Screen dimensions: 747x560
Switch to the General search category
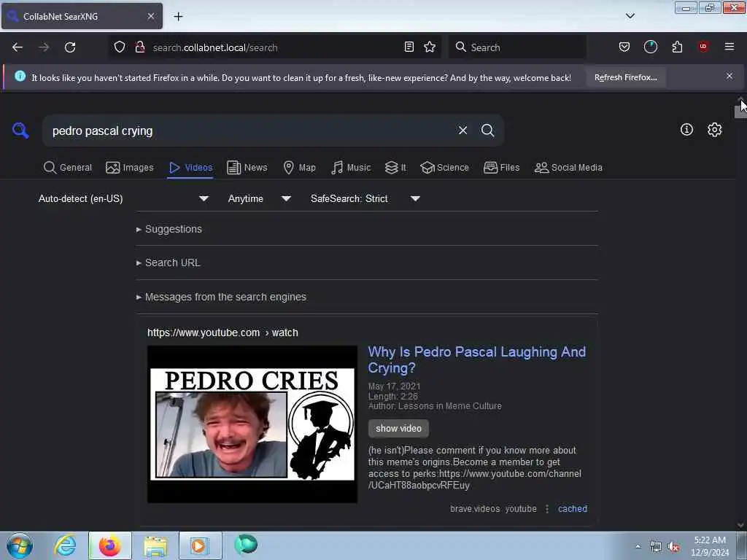(x=68, y=168)
